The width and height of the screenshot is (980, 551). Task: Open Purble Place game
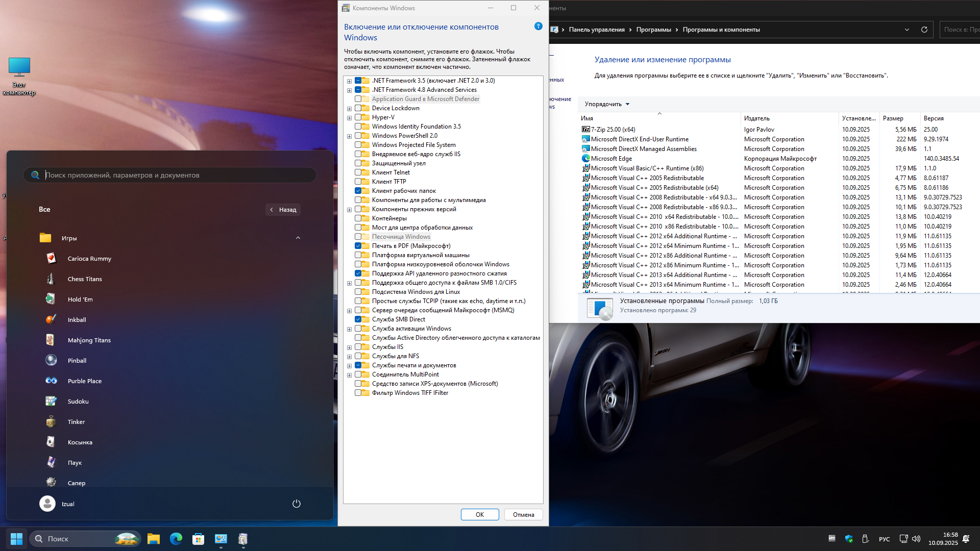[x=51, y=381]
